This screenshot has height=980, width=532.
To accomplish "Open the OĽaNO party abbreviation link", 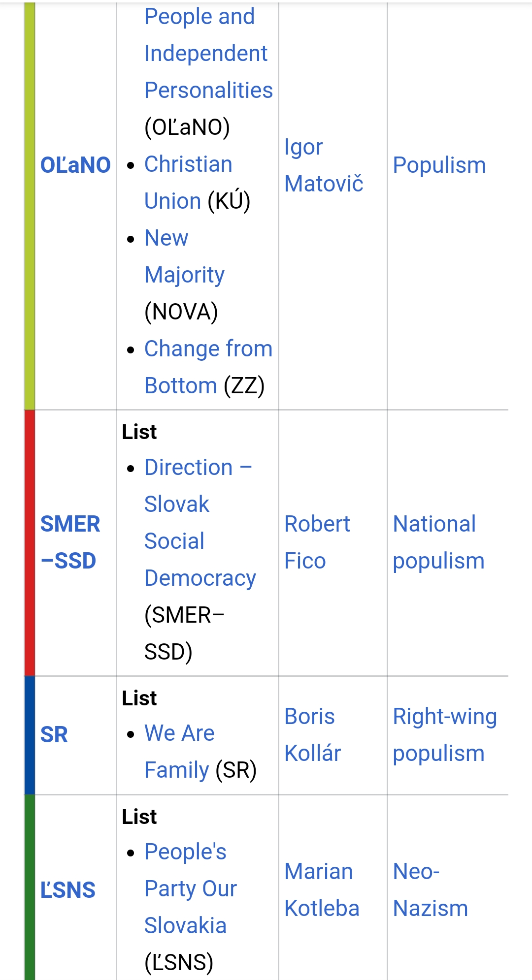I will tap(75, 165).
